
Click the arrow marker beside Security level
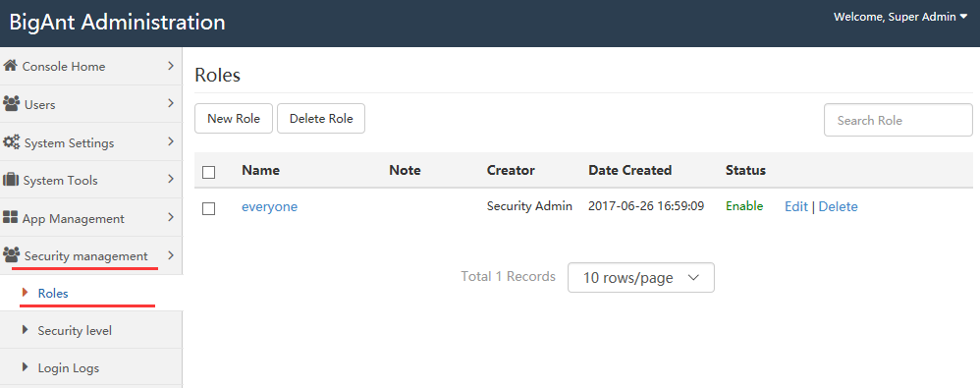(25, 330)
